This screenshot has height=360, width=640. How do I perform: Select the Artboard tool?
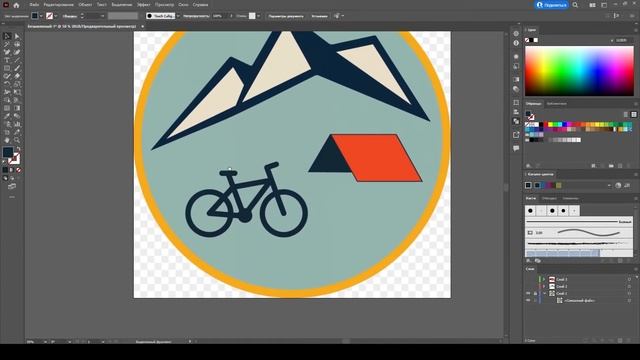tap(7, 132)
